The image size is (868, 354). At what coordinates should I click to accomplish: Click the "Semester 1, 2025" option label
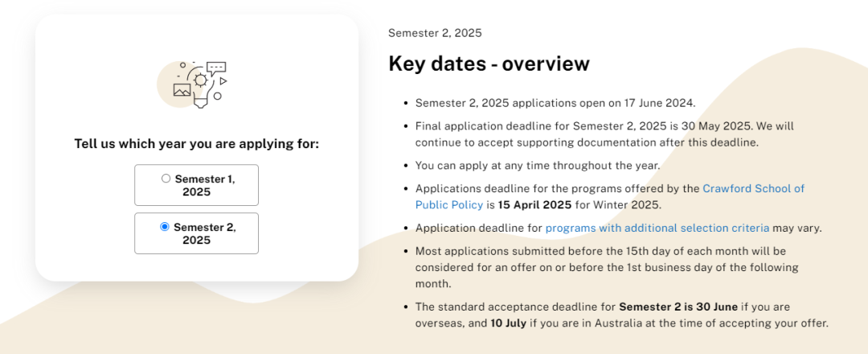click(x=204, y=185)
